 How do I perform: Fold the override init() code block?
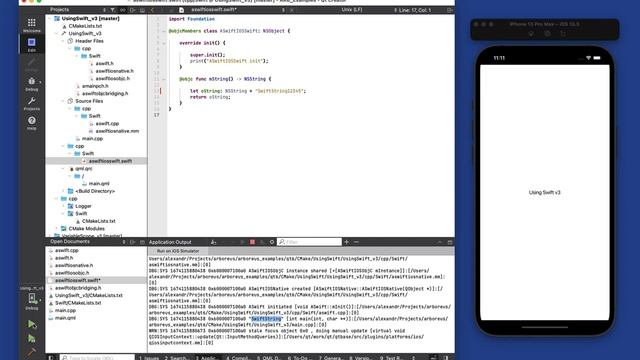click(164, 43)
